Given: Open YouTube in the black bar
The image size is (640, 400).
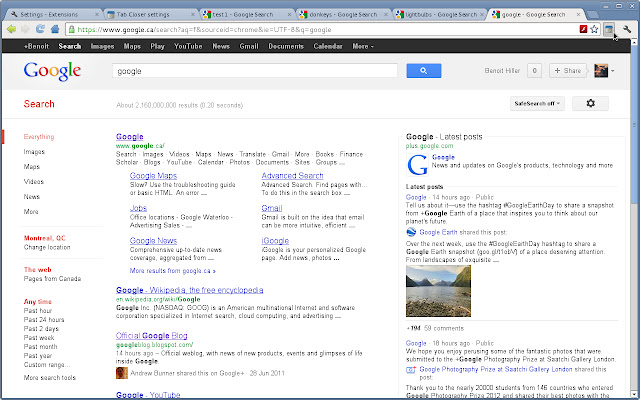Looking at the screenshot, I should [188, 46].
